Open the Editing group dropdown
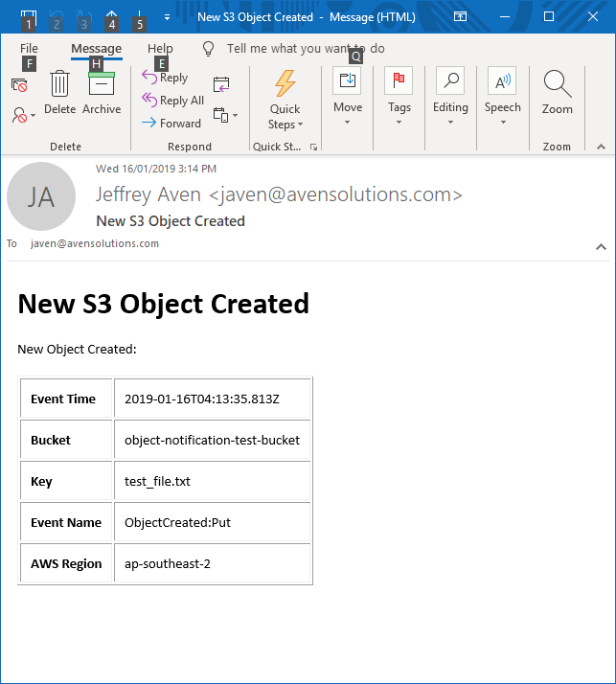616x684 pixels. point(450,97)
